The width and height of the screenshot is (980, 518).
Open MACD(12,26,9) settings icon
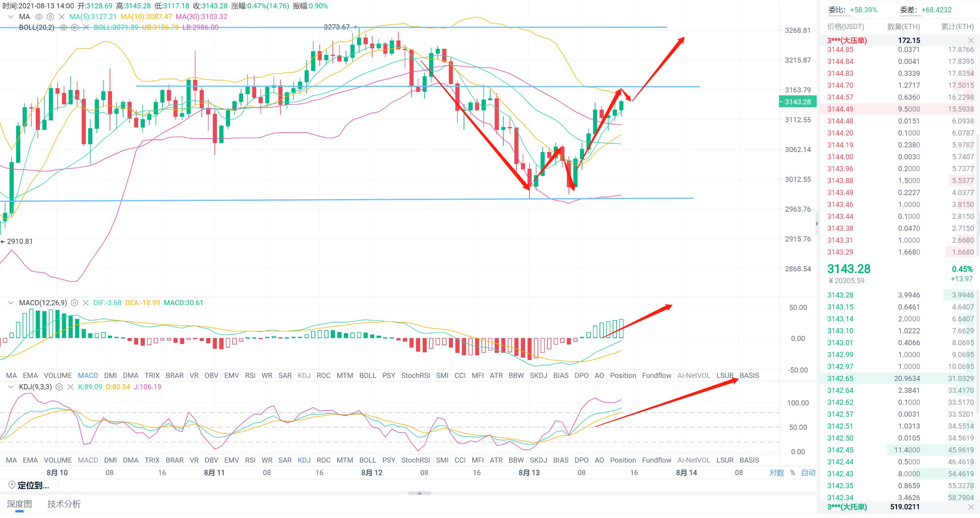pyautogui.click(x=74, y=303)
